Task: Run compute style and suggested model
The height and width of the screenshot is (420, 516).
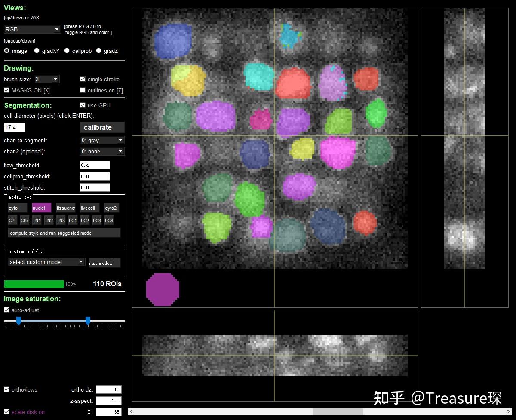Action: [x=64, y=232]
